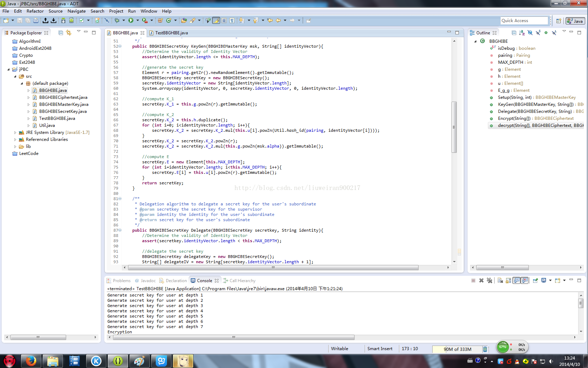Screen dimensions: 588x368
Task: Open the Run button dropdown arrow
Action: (138, 21)
